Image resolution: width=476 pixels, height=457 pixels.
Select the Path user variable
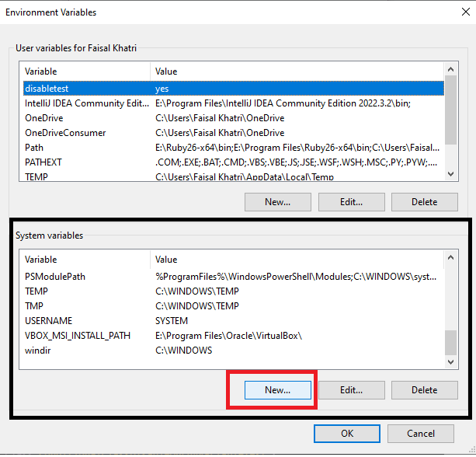point(234,148)
